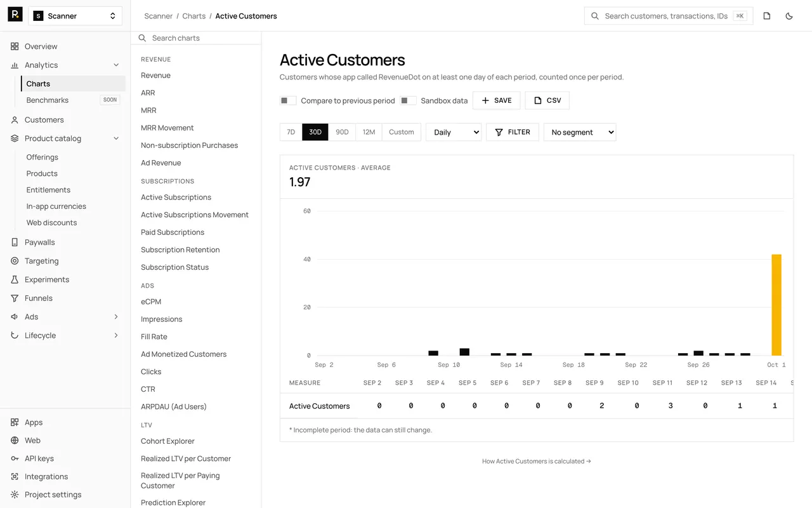812x508 pixels.
Task: Open the Fill Rate chart
Action: [154, 337]
